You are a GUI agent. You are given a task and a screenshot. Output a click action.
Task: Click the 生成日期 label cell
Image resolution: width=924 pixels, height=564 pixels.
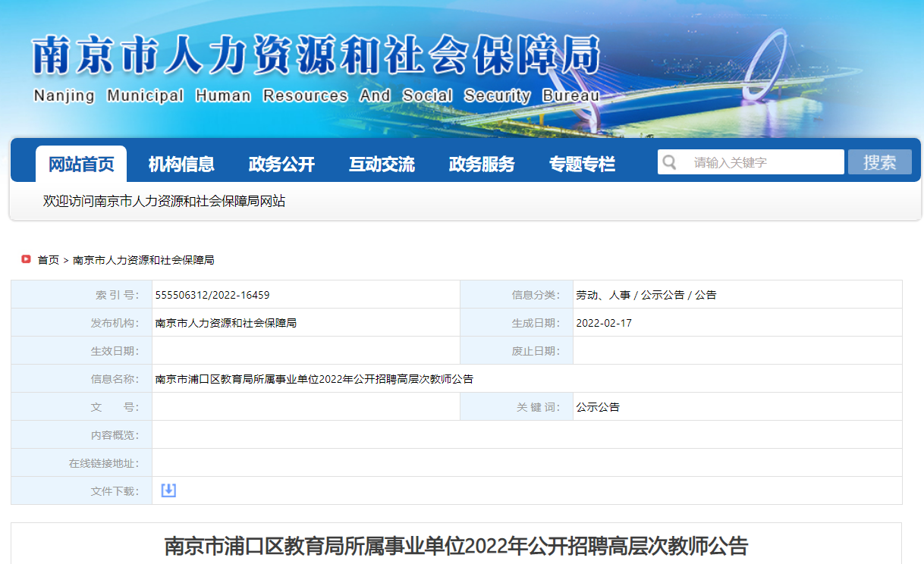click(517, 323)
